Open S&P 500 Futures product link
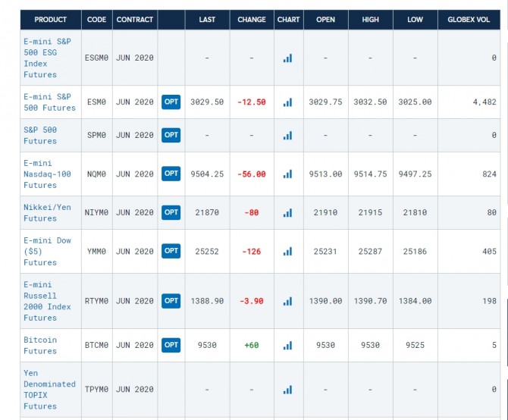The image size is (508, 420). [40, 136]
